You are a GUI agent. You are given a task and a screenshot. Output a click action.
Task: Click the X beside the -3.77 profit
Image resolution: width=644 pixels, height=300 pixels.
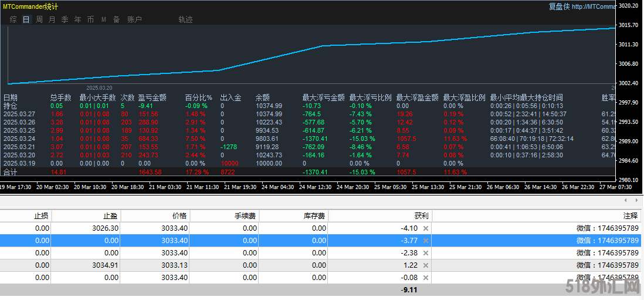426,241
